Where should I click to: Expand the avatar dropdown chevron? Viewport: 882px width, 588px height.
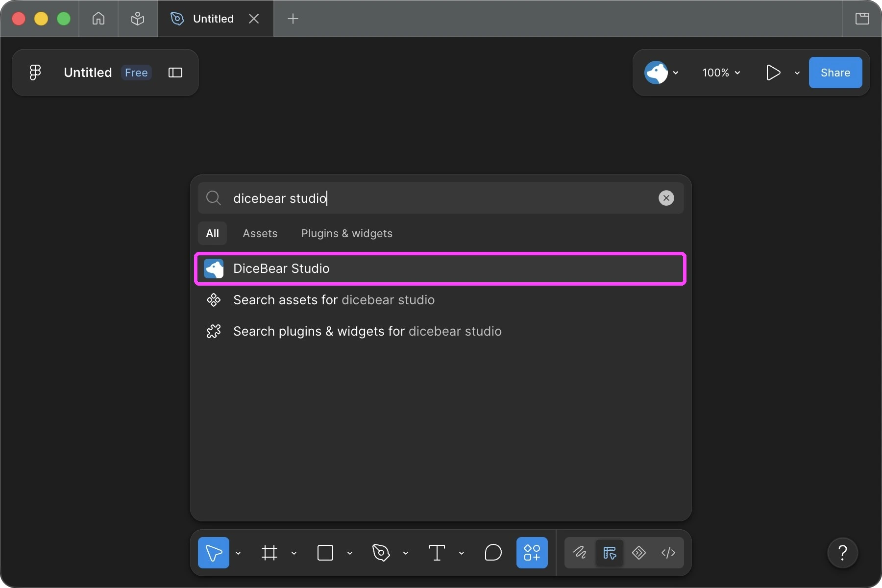676,73
